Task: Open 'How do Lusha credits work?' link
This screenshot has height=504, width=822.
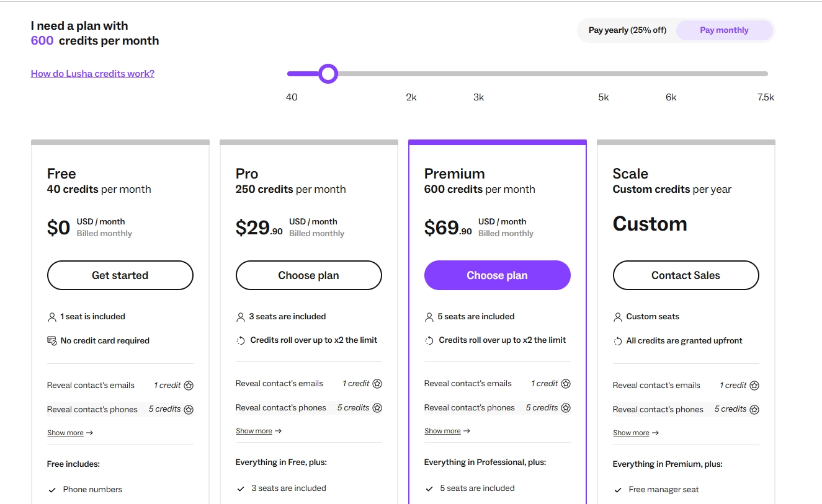Action: (x=92, y=74)
